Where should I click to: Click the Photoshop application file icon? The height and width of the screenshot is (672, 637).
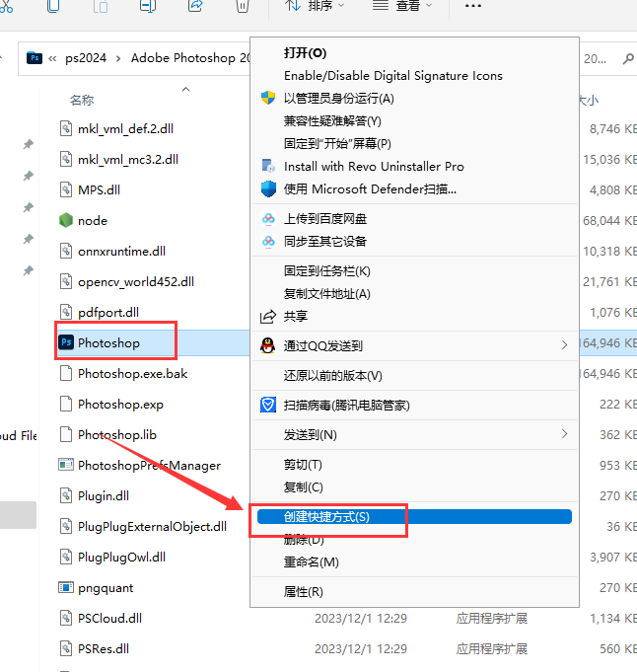pos(66,342)
